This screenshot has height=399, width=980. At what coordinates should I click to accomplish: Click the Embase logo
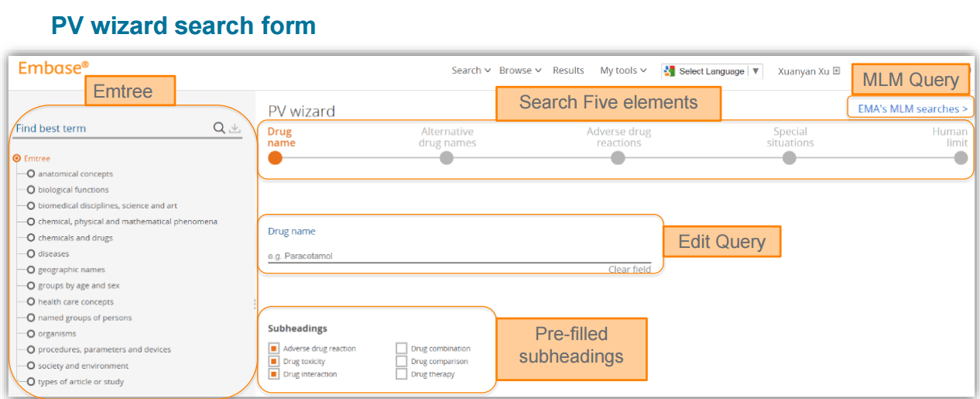(53, 68)
